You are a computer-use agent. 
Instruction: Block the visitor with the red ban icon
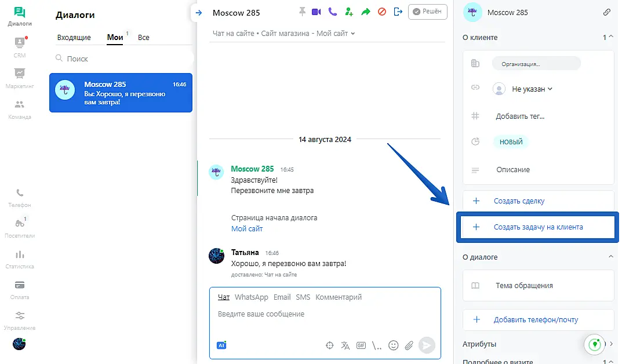pyautogui.click(x=381, y=12)
